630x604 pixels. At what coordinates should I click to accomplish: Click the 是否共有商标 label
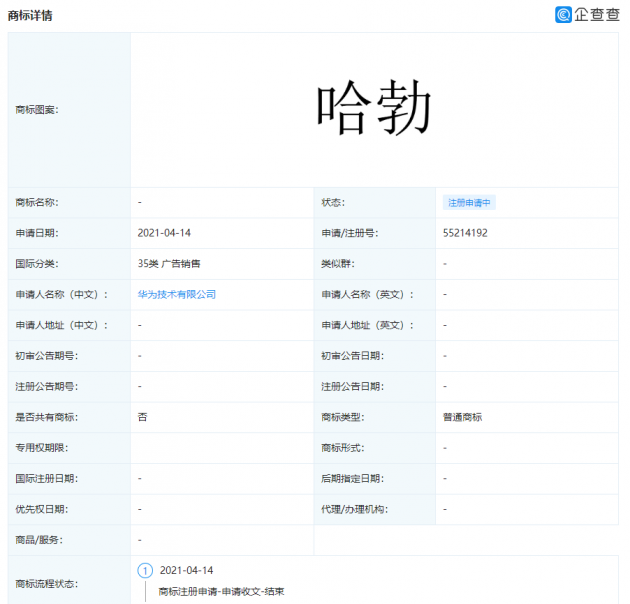pyautogui.click(x=47, y=417)
